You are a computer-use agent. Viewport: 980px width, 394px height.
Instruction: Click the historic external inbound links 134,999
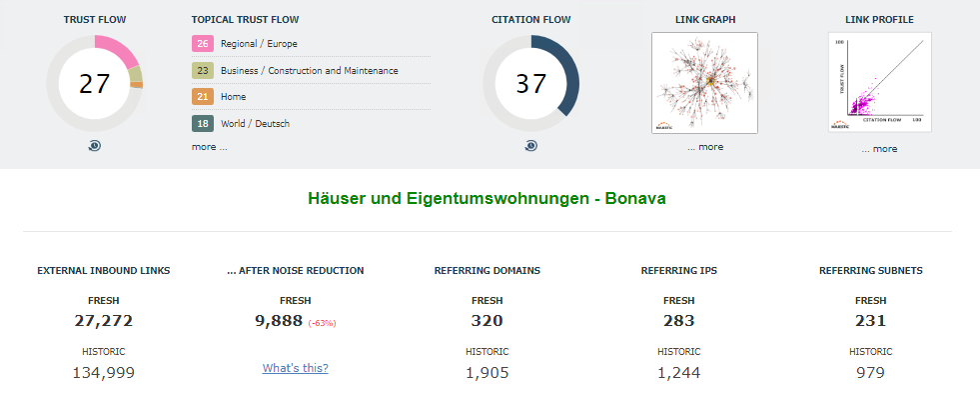[104, 373]
